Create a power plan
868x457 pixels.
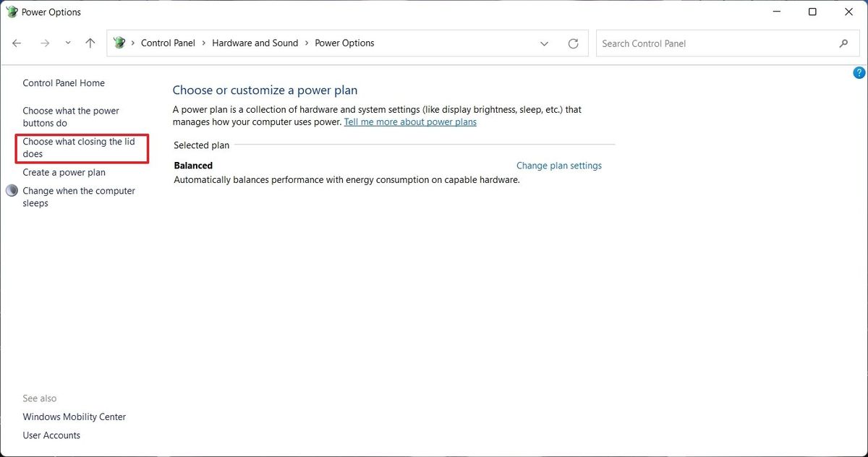coord(64,172)
